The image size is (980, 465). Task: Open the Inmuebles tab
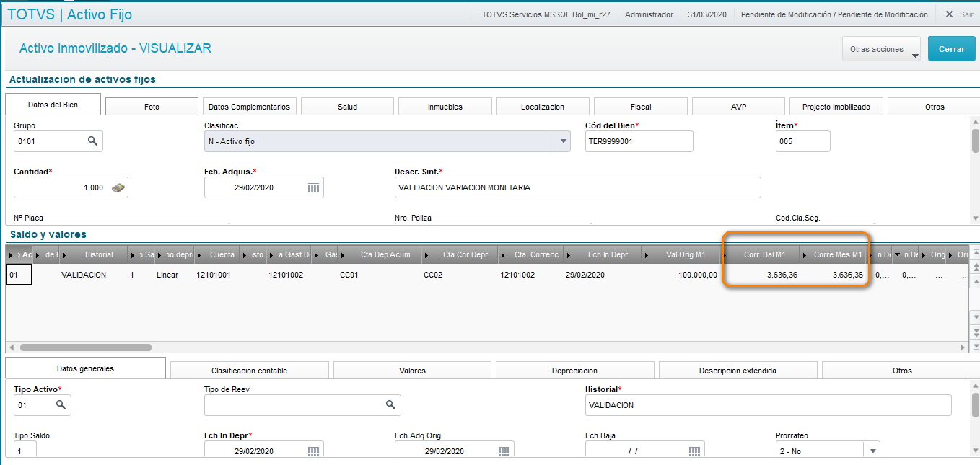[445, 107]
